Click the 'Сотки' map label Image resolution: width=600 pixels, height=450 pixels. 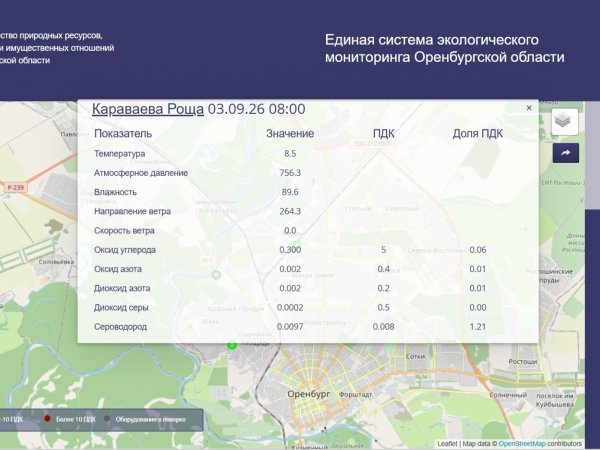(415, 356)
